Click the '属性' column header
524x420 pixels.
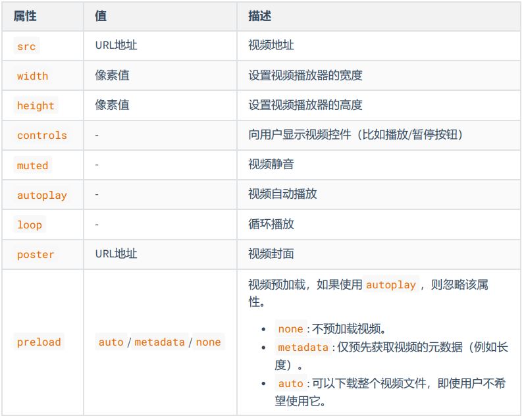tap(24, 16)
